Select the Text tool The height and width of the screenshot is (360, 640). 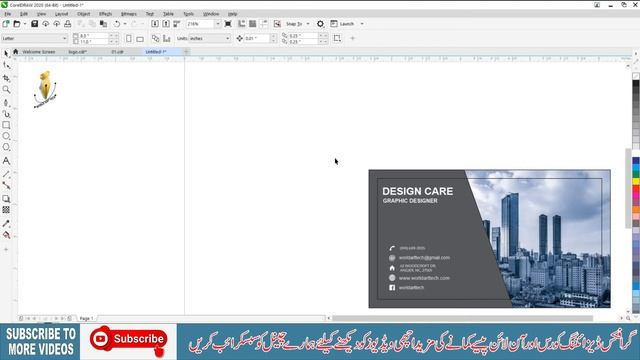pos(6,161)
